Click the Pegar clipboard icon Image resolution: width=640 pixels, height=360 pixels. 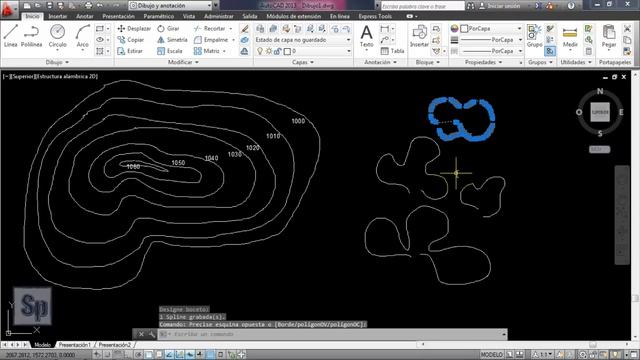(x=609, y=36)
